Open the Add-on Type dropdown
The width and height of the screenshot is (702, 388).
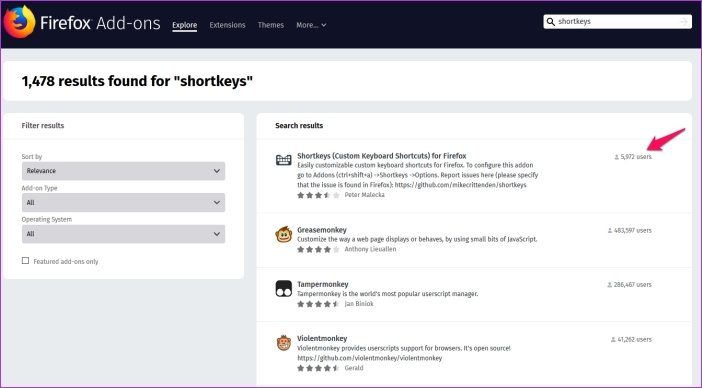click(123, 202)
